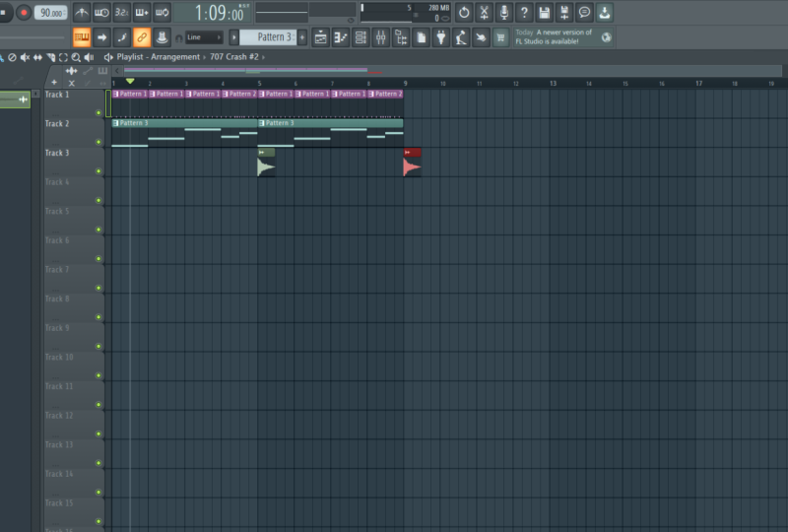788x532 pixels.
Task: Stop playback with the stop button
Action: click(x=4, y=13)
